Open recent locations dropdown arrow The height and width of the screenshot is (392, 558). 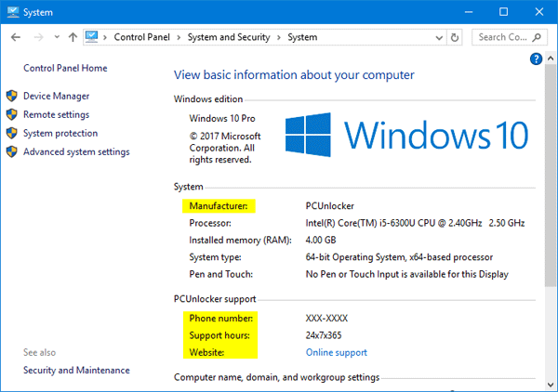point(57,37)
